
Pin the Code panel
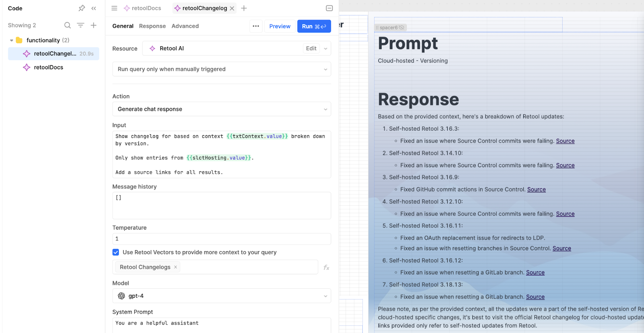click(x=82, y=8)
